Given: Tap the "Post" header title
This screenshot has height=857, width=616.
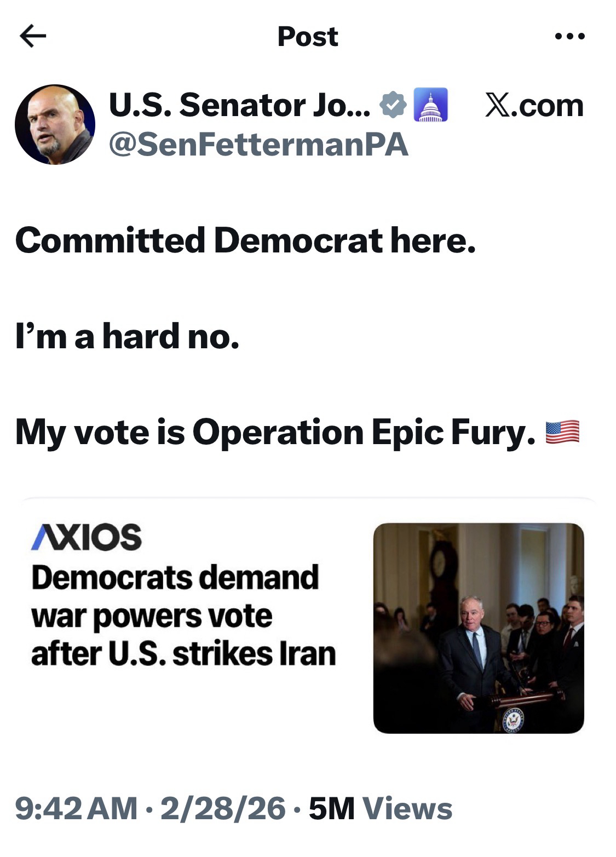Looking at the screenshot, I should point(308,37).
